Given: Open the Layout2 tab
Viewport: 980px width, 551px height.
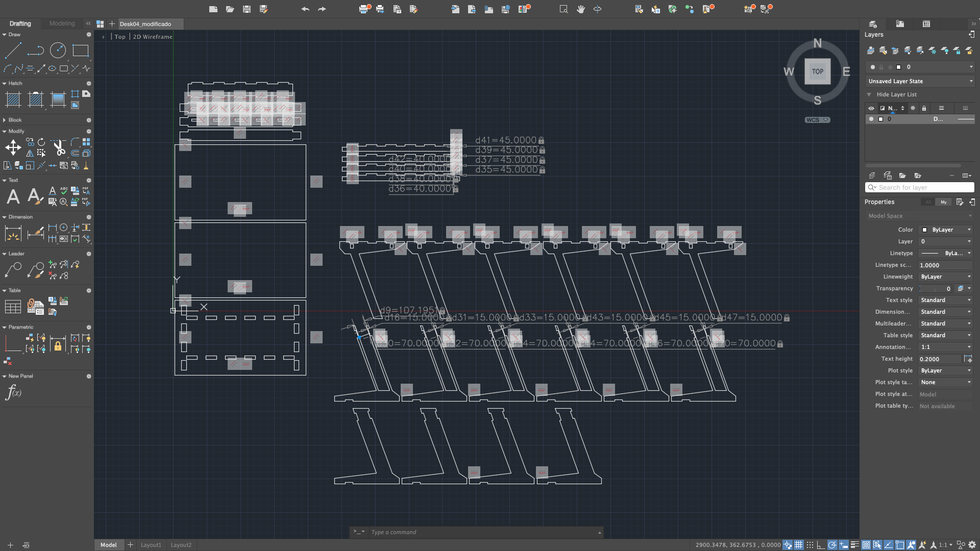Looking at the screenshot, I should (x=181, y=545).
